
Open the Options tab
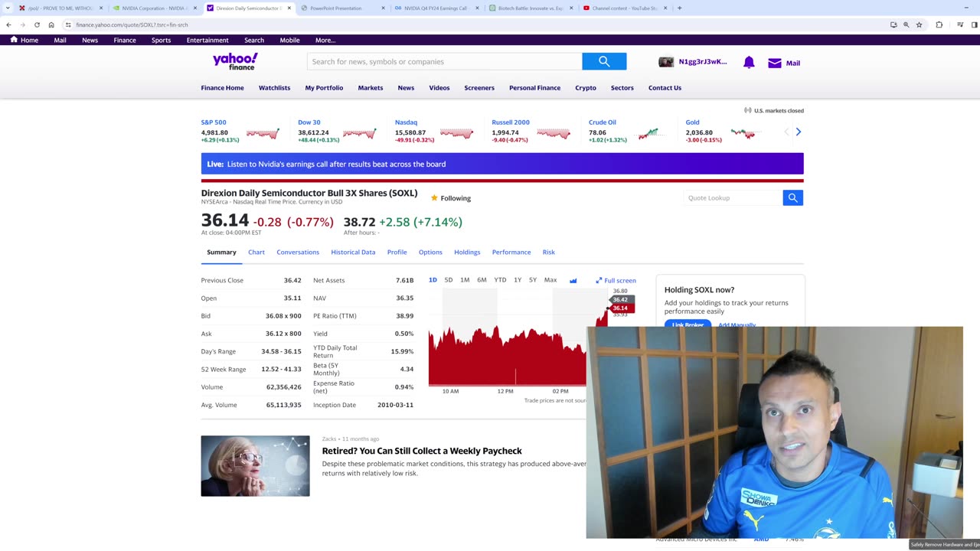pos(430,252)
